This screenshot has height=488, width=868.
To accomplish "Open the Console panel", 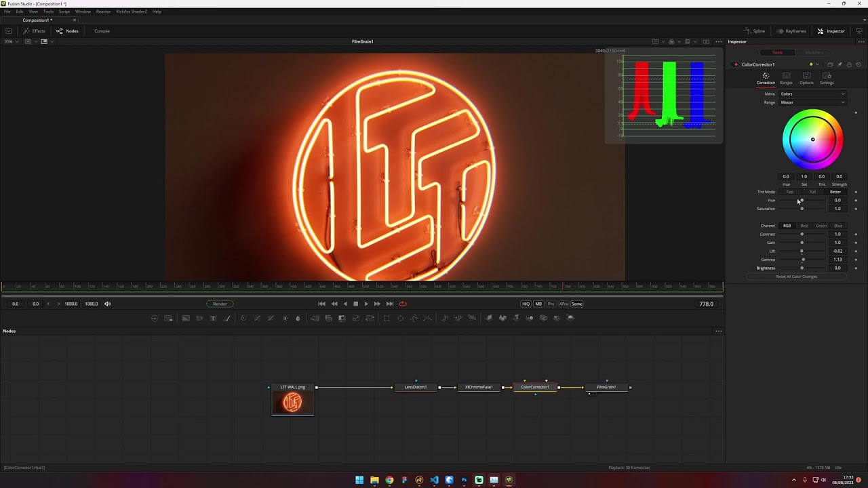I will (x=102, y=31).
